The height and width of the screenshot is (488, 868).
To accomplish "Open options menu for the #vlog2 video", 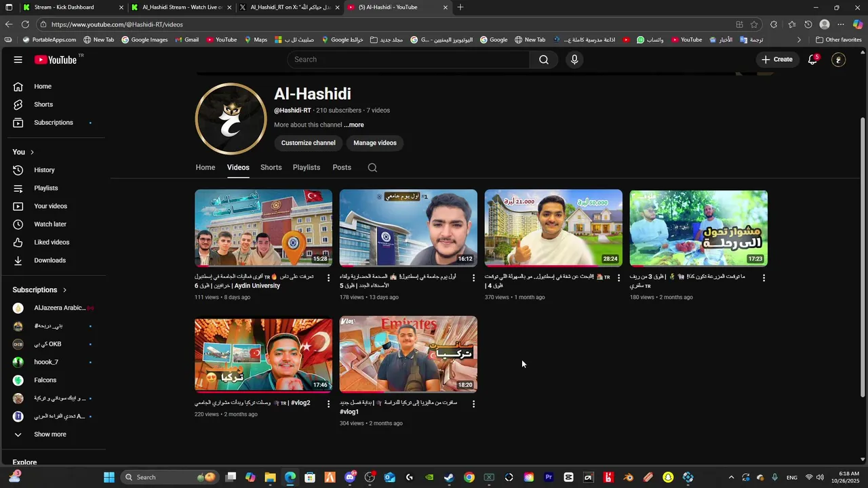I will (x=329, y=404).
